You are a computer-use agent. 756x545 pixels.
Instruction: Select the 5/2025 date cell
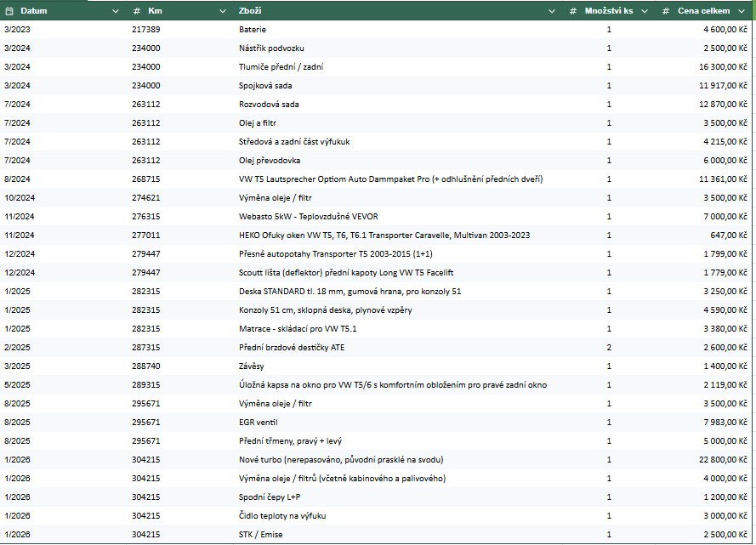coord(17,385)
